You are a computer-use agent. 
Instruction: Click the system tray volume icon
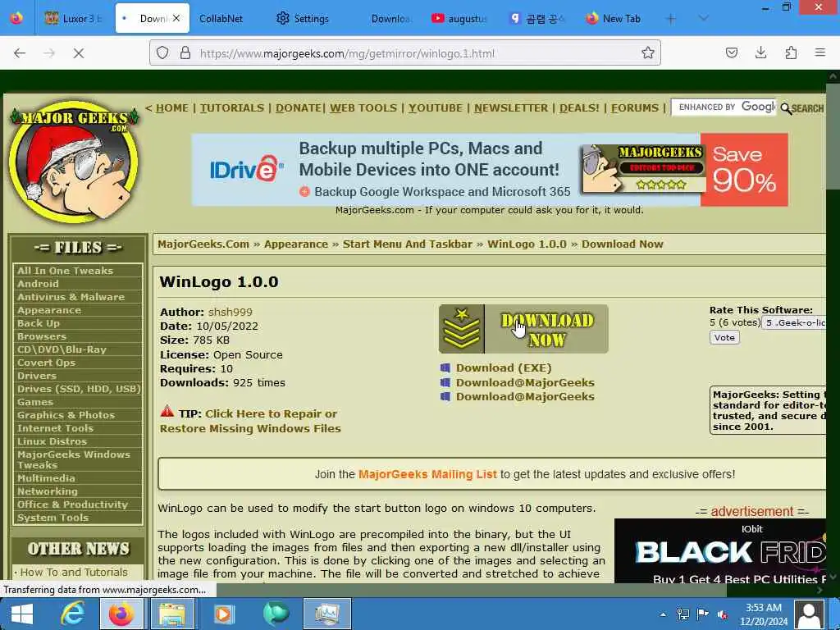[722, 614]
